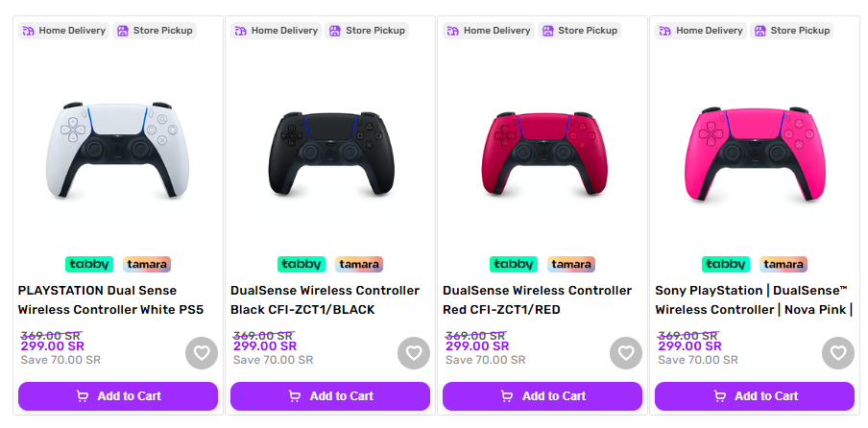
Task: Add Nova Pink controller to wishlist heart
Action: coord(838,353)
